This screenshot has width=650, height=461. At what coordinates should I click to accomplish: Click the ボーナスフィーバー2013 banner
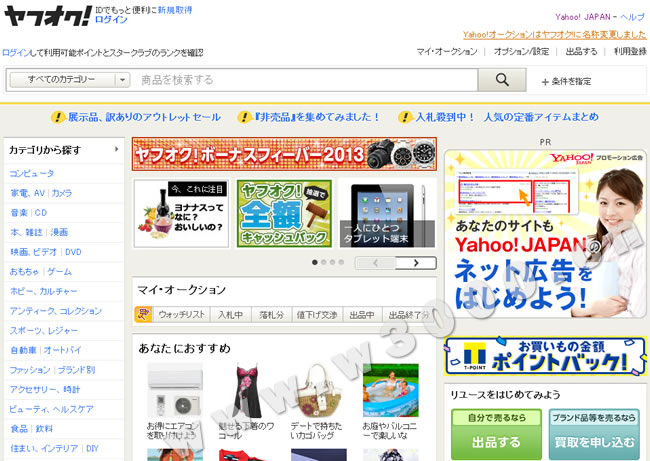(x=284, y=154)
